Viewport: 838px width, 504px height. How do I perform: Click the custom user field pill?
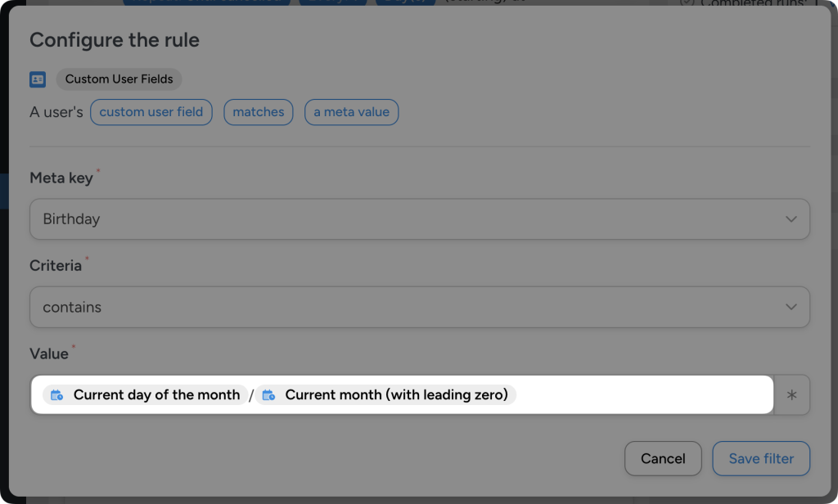point(151,112)
